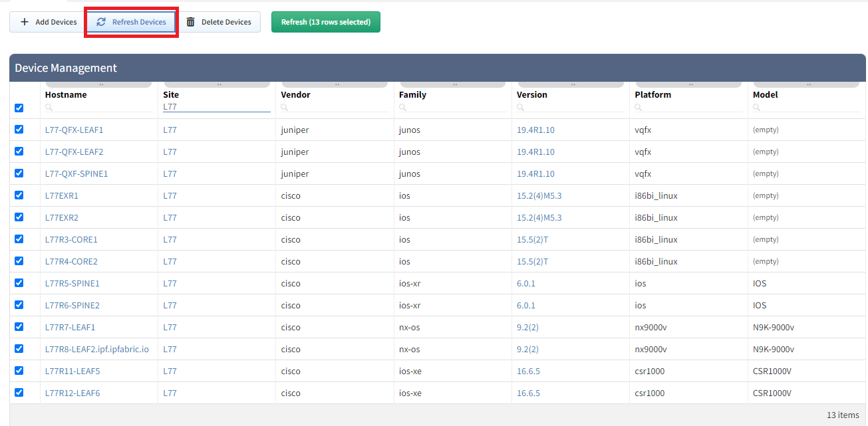Viewport: 868px width, 426px height.
Task: Uncheck the L77-QFX-LEAF2 row checkbox
Action: pos(19,152)
